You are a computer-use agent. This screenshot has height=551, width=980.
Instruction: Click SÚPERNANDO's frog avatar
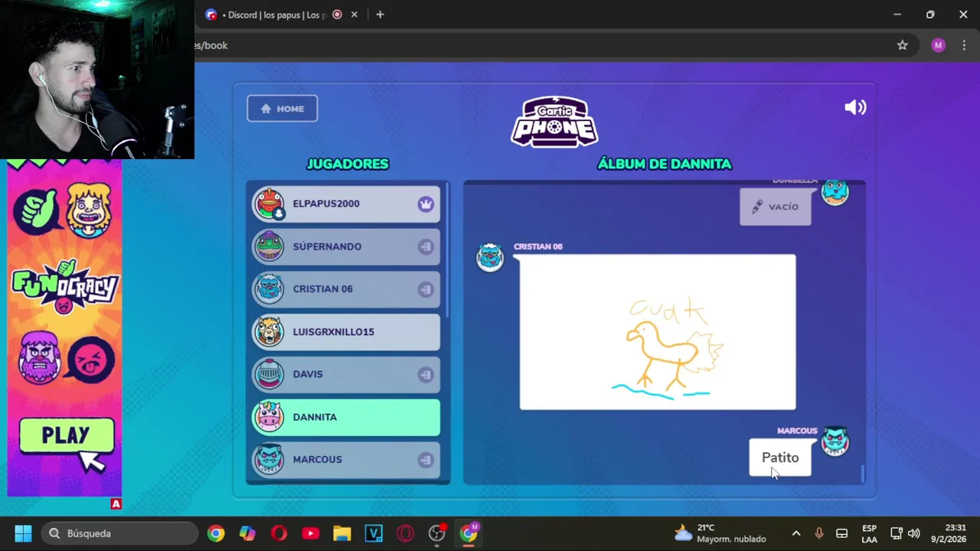pyautogui.click(x=269, y=246)
